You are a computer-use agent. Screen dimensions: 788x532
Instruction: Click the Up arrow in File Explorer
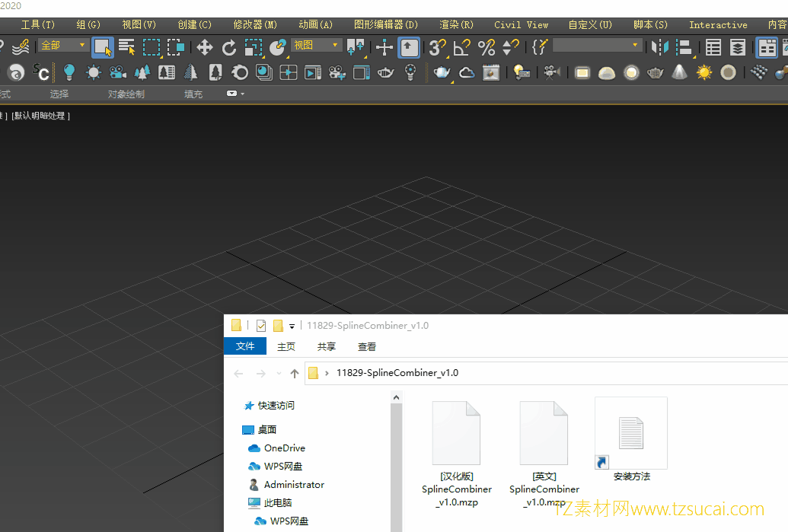click(x=295, y=373)
